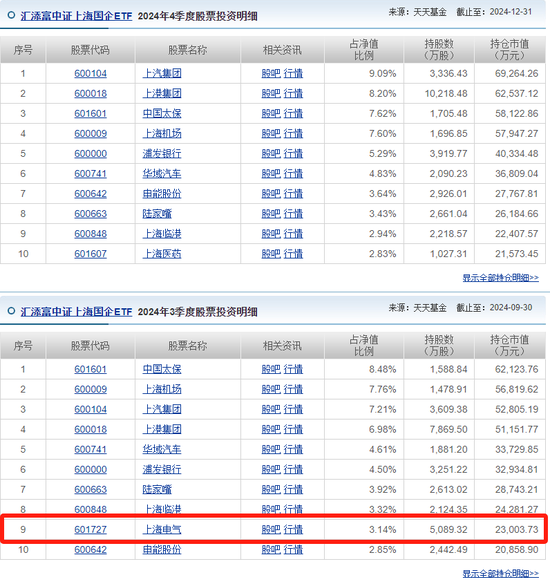Open 上汽集团 stock name in Q3 table
550x584 pixels.
(x=162, y=410)
